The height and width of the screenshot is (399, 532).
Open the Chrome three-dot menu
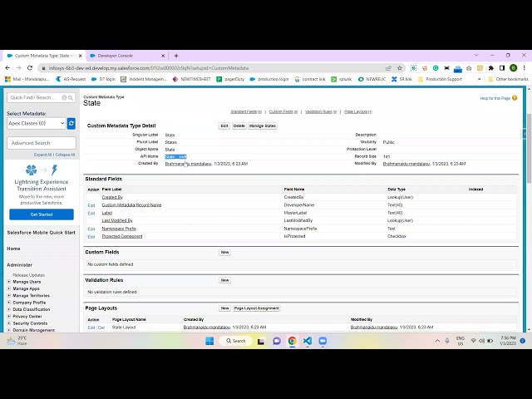525,68
